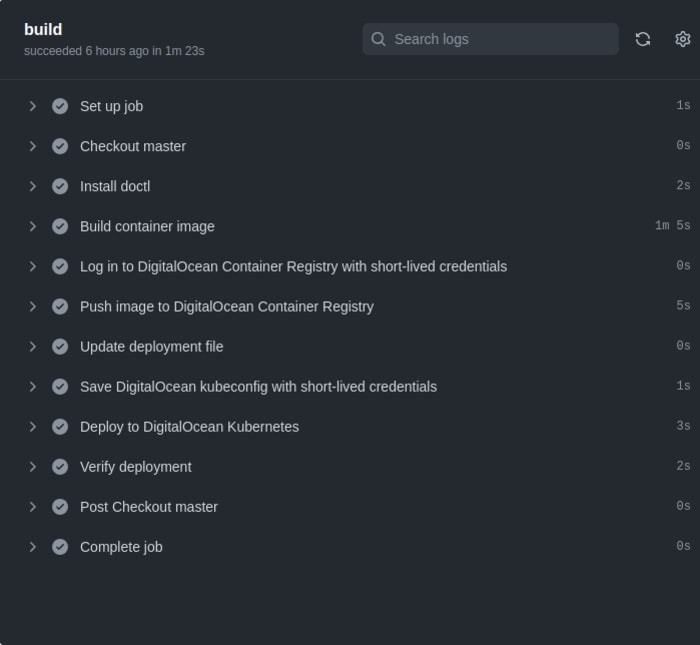The image size is (700, 645).
Task: Click the success checkmark beside Set up job
Action: click(x=60, y=106)
